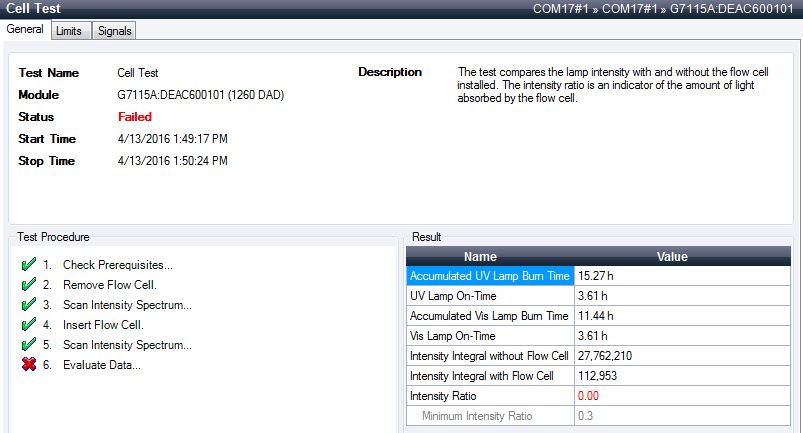This screenshot has width=803, height=433.
Task: Click green checkmark beside Remove Flow Cell
Action: pos(28,285)
